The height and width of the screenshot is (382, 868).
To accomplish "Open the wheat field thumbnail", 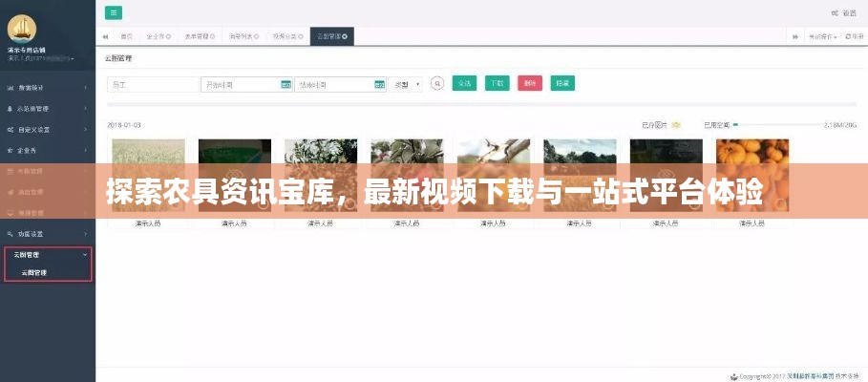I will pyautogui.click(x=148, y=176).
